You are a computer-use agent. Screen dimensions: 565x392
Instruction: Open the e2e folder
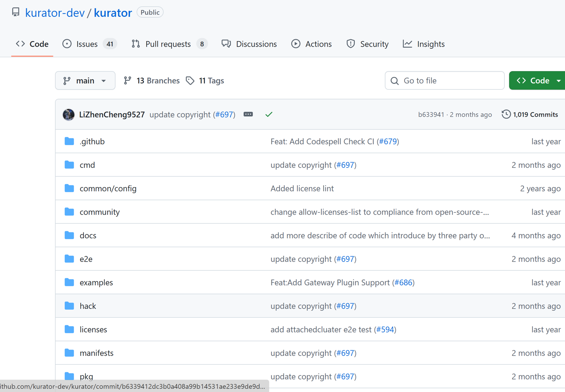(x=86, y=259)
